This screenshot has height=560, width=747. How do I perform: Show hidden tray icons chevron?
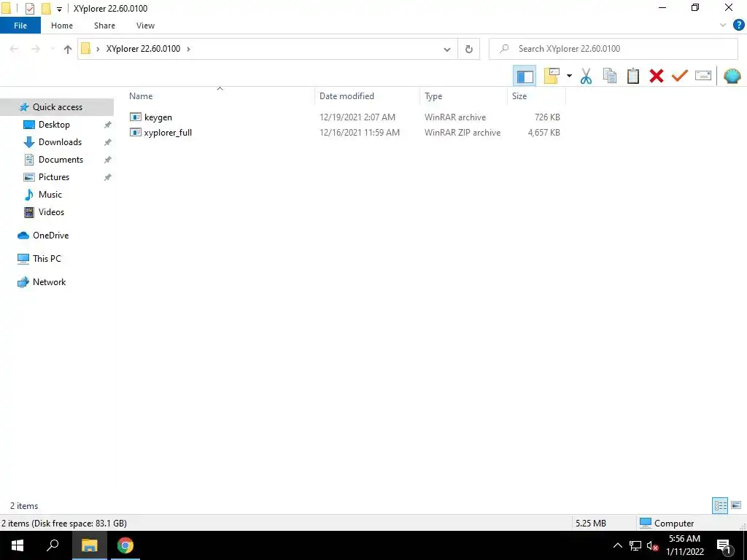(x=617, y=545)
